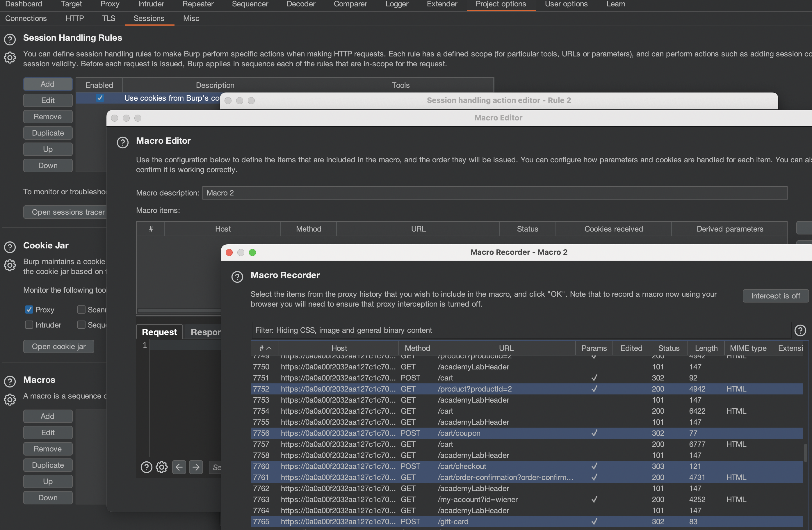
Task: Open the Macros section gear icon
Action: pos(10,400)
